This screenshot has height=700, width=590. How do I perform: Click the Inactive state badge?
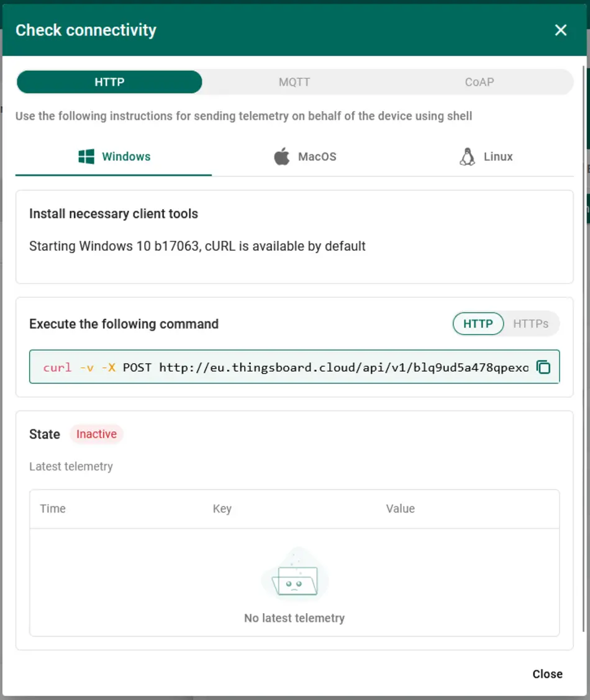click(96, 434)
